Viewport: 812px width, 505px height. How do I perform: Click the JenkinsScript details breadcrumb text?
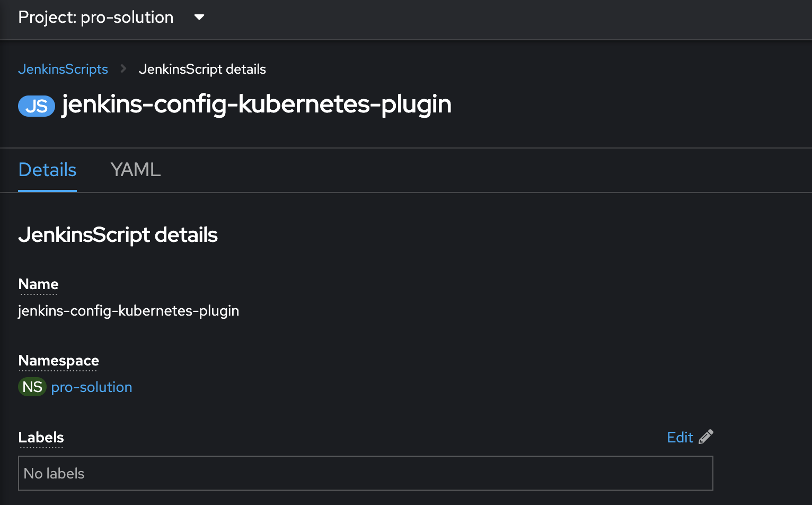[x=202, y=69]
